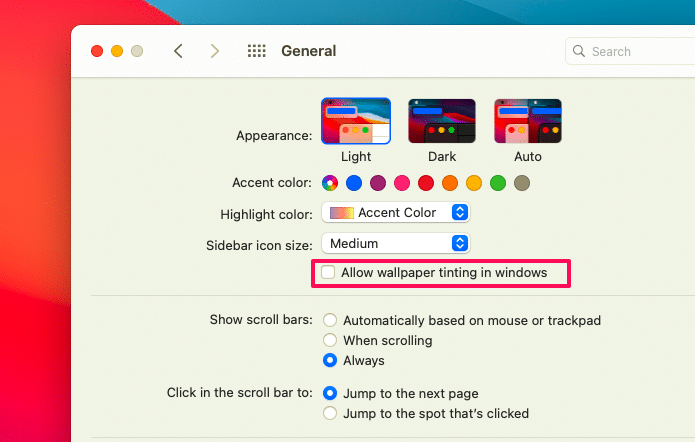This screenshot has width=695, height=442.
Task: Click the back navigation arrow
Action: point(178,51)
